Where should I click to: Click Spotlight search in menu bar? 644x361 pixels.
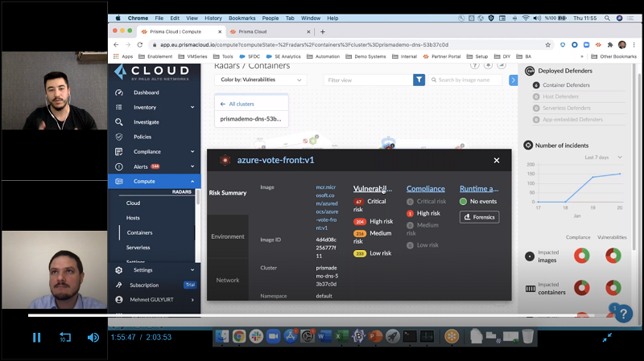[607, 18]
